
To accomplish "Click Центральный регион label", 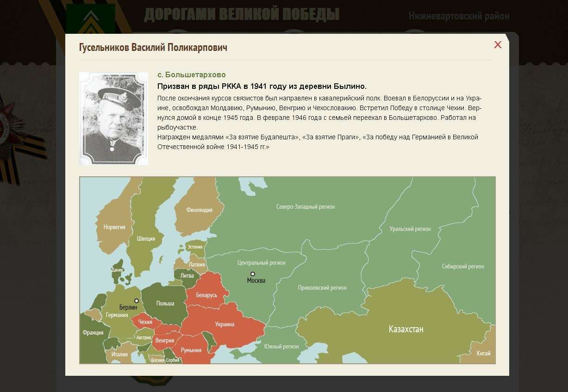I will click(261, 262).
